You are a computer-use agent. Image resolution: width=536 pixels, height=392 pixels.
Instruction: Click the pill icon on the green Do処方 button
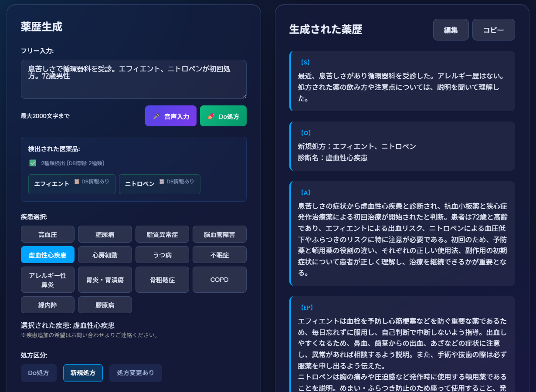click(211, 116)
